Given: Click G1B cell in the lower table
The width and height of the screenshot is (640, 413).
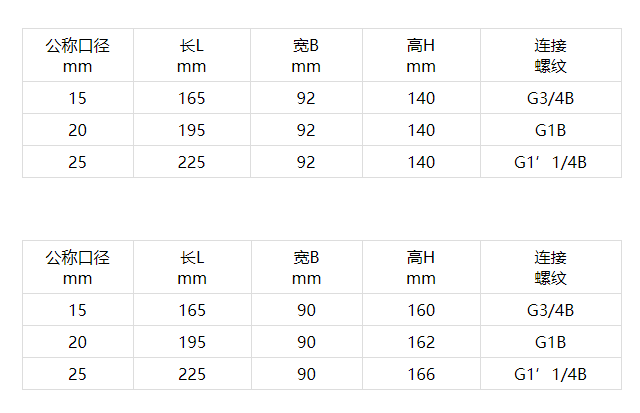Looking at the screenshot, I should (550, 342).
